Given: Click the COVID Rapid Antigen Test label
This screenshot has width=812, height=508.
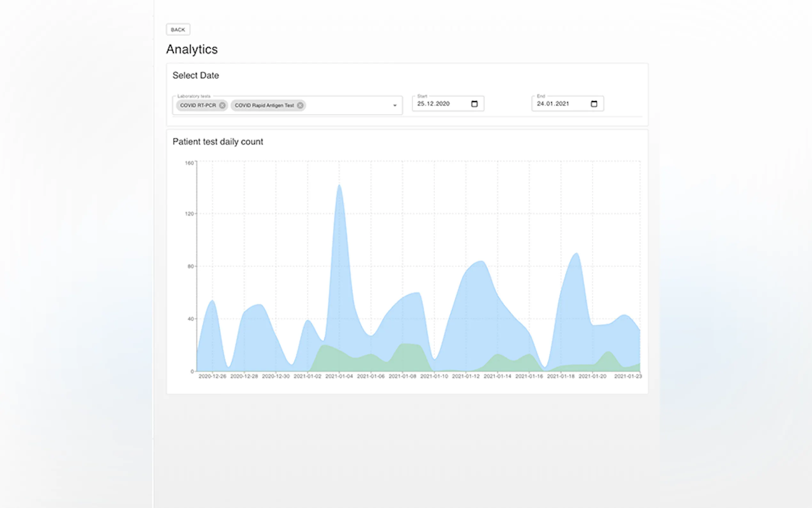Looking at the screenshot, I should pyautogui.click(x=264, y=106).
